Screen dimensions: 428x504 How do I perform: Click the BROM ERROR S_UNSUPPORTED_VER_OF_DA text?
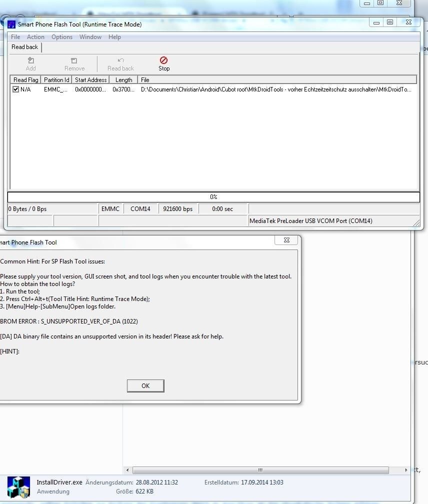69,321
